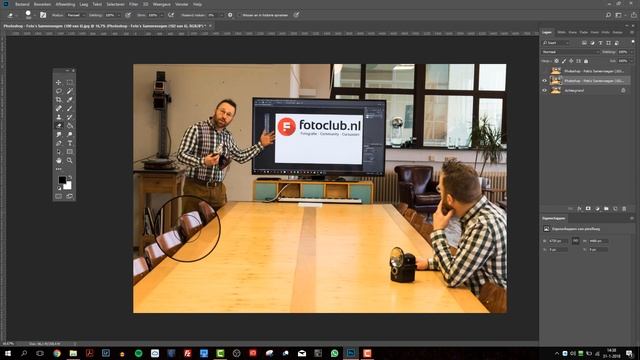Toggle pressure control for opacity
The image size is (640, 360).
[x=128, y=15]
